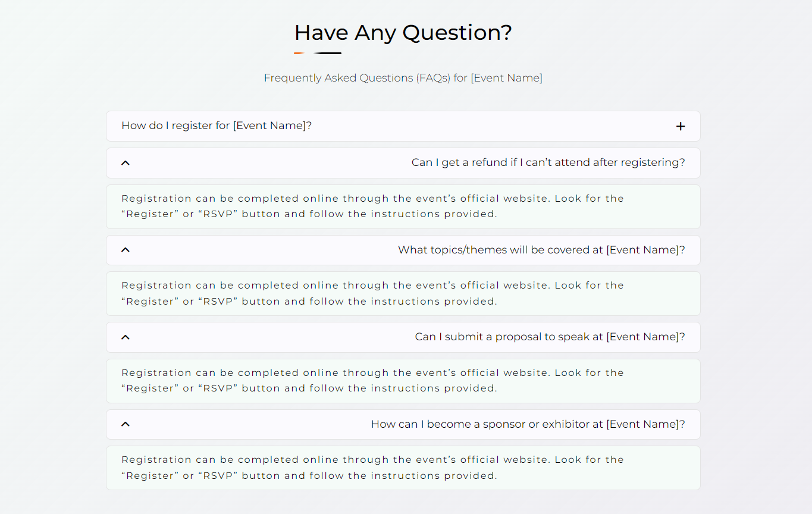Click the plus icon on the register question
Screen dimensions: 812x514
point(681,126)
